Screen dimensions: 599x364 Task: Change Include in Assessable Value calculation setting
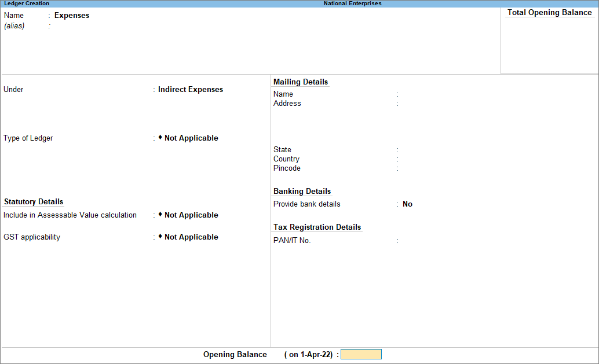coord(191,215)
